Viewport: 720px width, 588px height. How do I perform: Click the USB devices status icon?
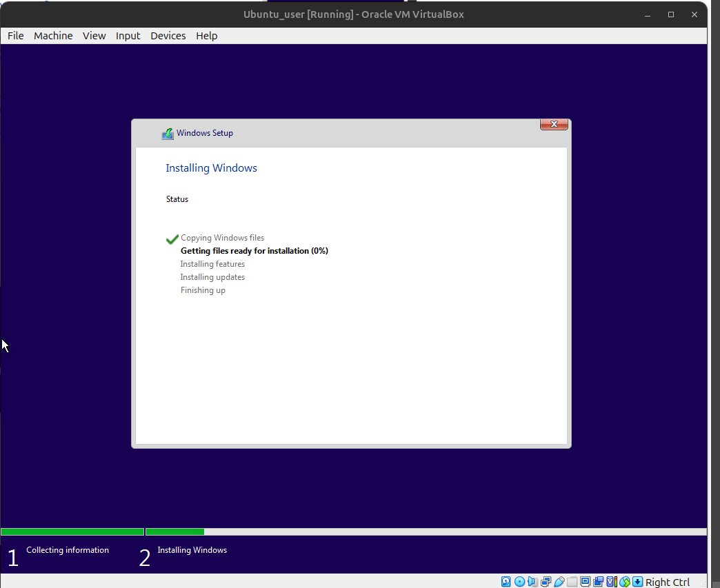(559, 582)
